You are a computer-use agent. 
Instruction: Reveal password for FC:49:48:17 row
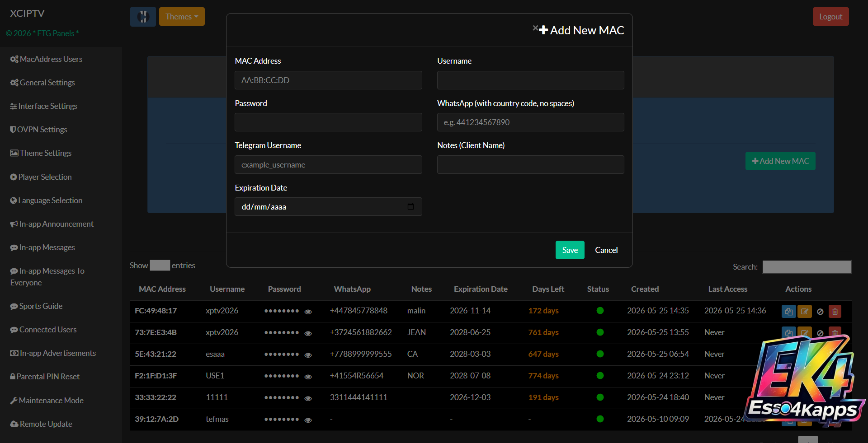(308, 312)
